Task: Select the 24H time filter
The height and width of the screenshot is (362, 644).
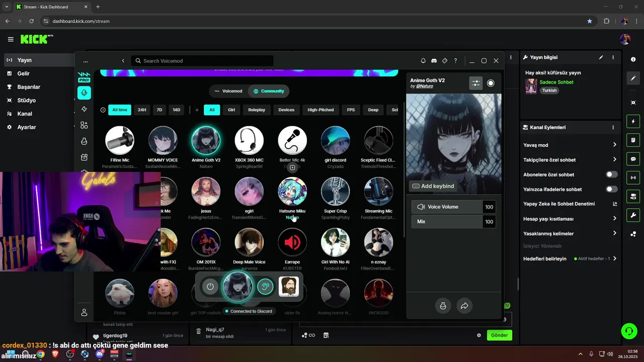Action: [x=142, y=110]
